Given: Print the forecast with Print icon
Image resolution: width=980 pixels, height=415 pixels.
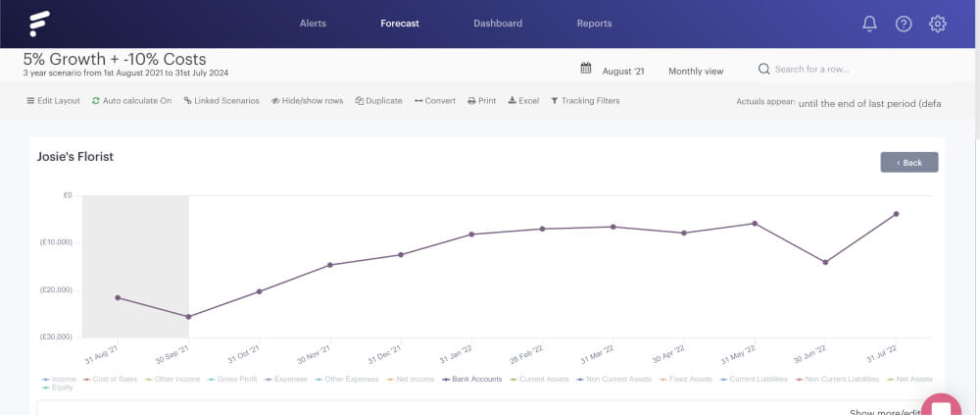Looking at the screenshot, I should (482, 101).
